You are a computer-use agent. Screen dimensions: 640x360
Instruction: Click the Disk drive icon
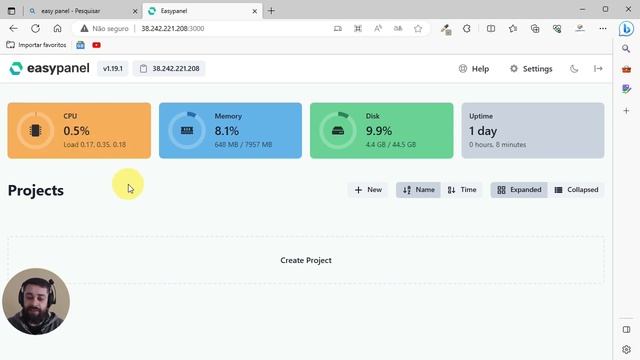point(338,131)
